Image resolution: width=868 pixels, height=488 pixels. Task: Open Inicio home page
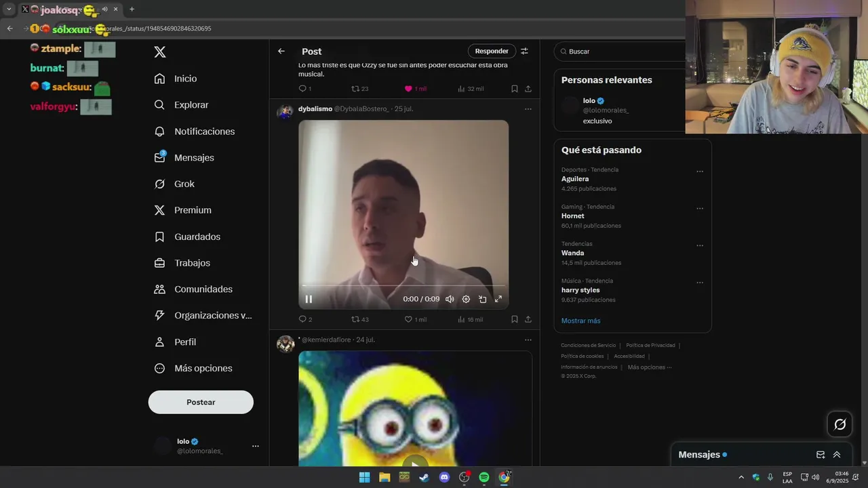pos(176,79)
